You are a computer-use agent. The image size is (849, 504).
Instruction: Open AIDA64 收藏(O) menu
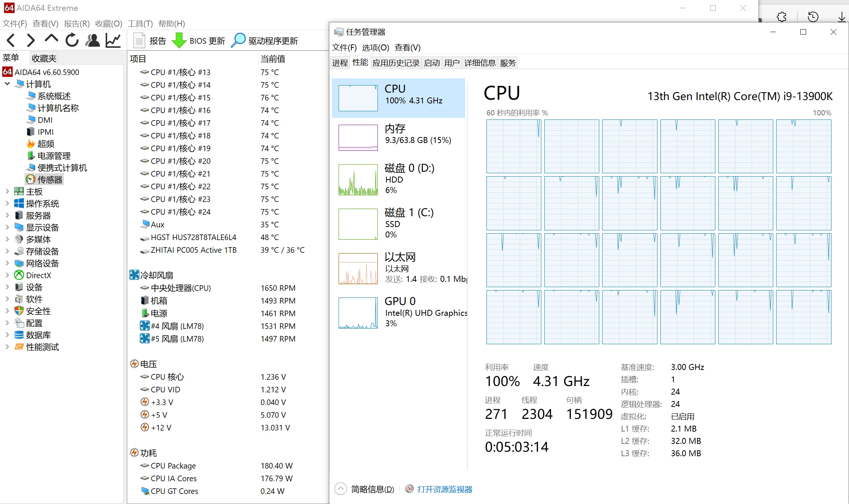tap(109, 24)
